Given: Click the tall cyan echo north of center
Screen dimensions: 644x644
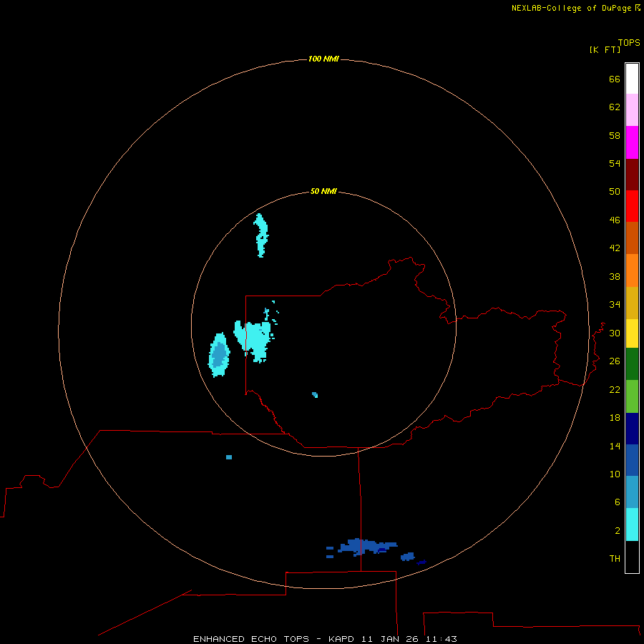Looking at the screenshot, I should coord(260,235).
